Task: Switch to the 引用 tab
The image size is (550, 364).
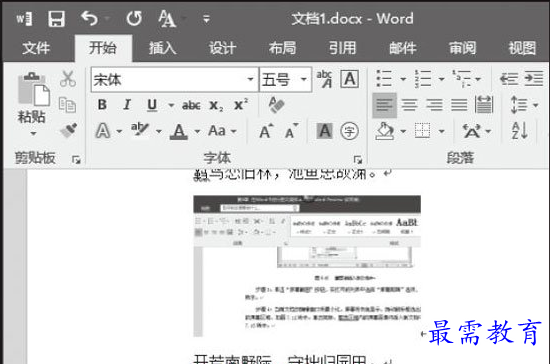Action: [x=342, y=48]
